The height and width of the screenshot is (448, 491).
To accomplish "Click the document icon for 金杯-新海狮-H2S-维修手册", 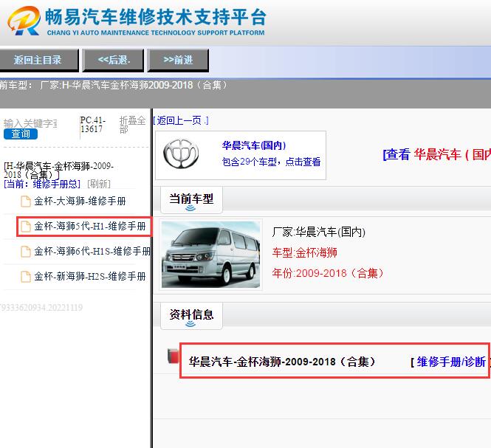I will (x=26, y=277).
